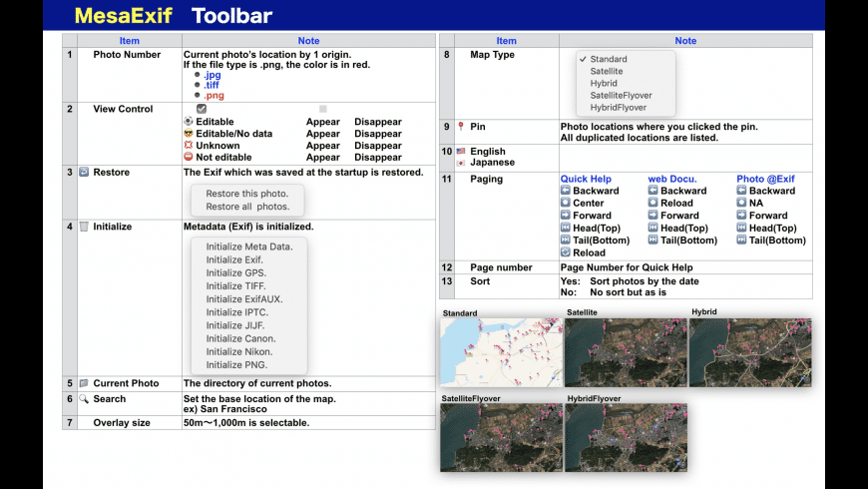Click the English US flag icon
Image resolution: width=868 pixels, height=489 pixels.
(460, 152)
